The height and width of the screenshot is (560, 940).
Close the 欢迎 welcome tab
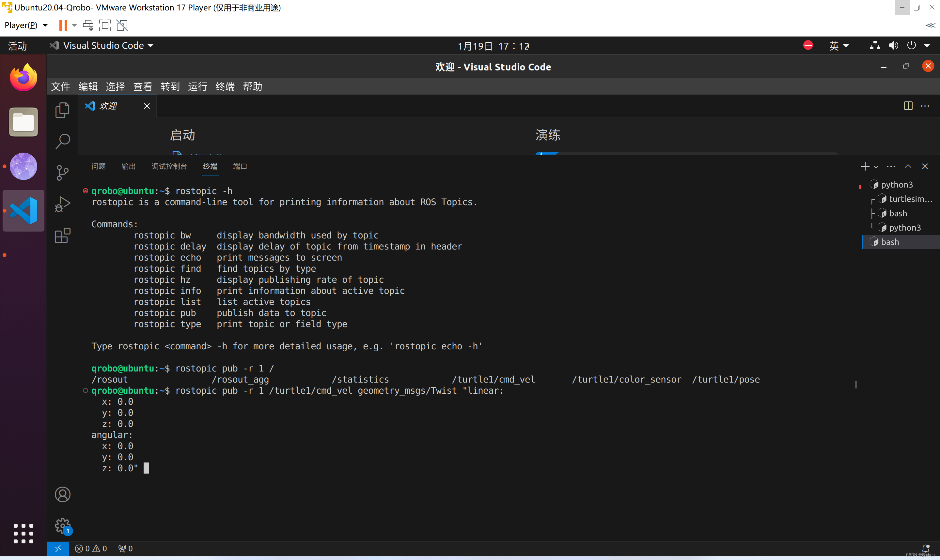point(147,106)
